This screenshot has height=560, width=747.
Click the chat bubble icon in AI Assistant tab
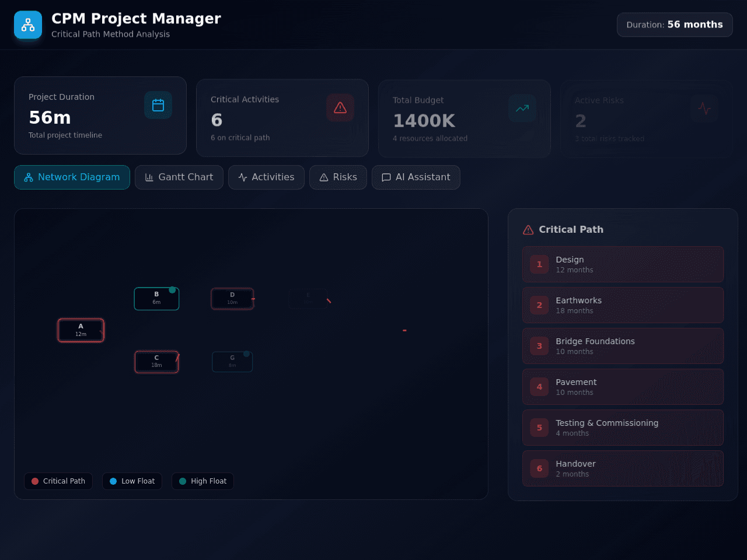pyautogui.click(x=386, y=177)
